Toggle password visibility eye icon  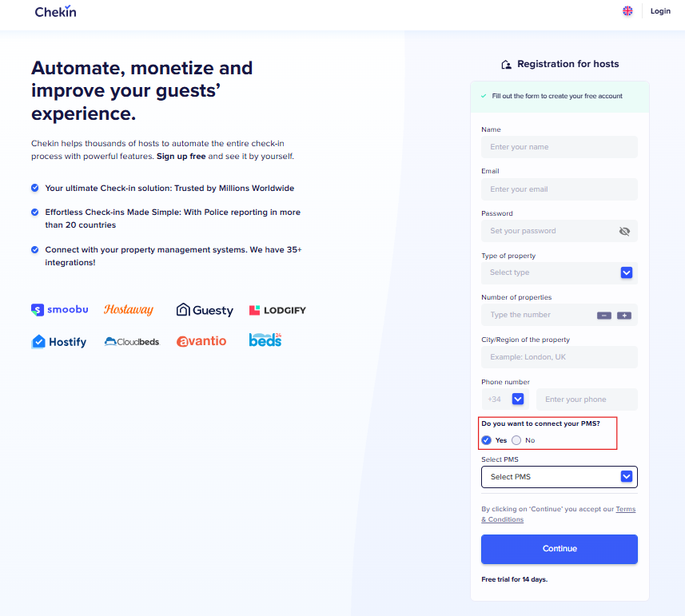point(624,231)
